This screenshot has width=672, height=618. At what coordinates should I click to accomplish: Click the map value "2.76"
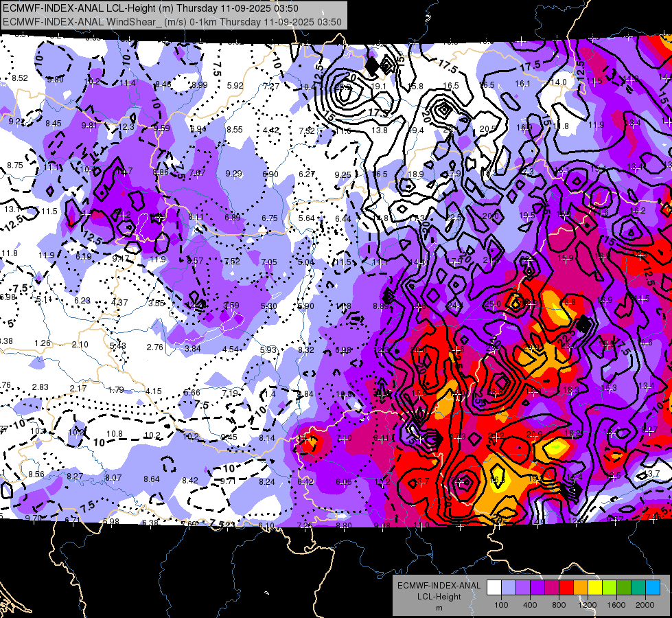pos(154,347)
